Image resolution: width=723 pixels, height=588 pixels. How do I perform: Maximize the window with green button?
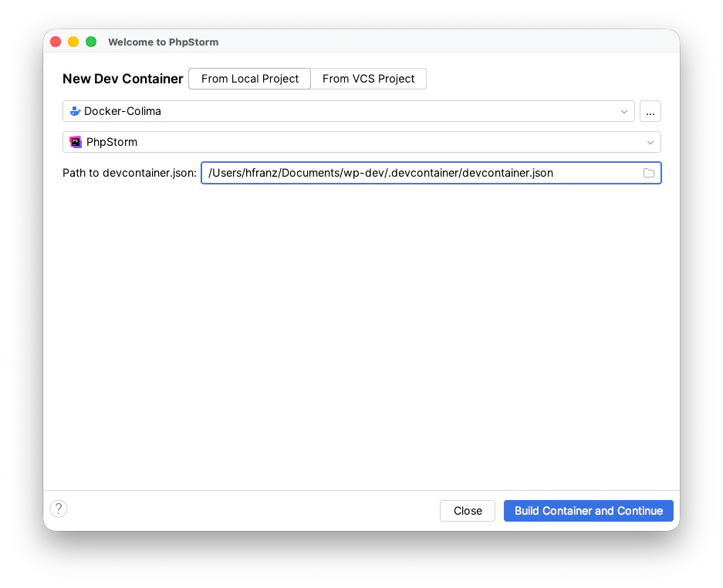point(91,42)
